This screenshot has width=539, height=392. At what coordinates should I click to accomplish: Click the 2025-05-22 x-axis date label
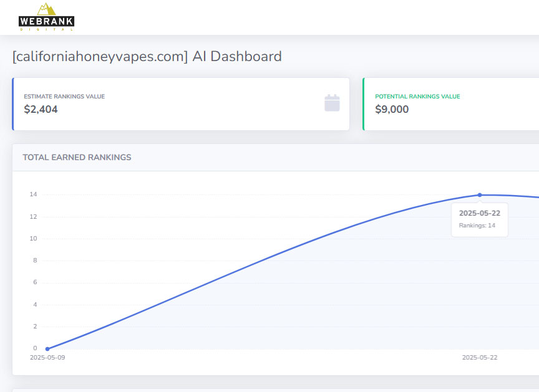(x=479, y=358)
